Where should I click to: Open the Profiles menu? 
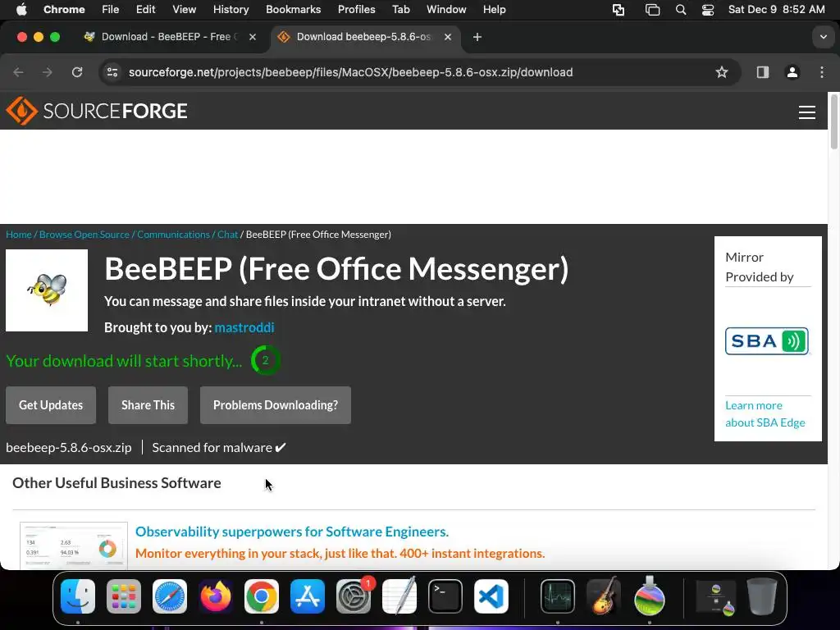click(356, 10)
